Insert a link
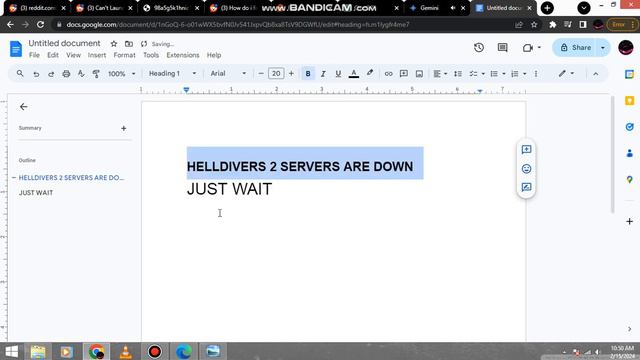The height and width of the screenshot is (360, 640). (x=388, y=74)
